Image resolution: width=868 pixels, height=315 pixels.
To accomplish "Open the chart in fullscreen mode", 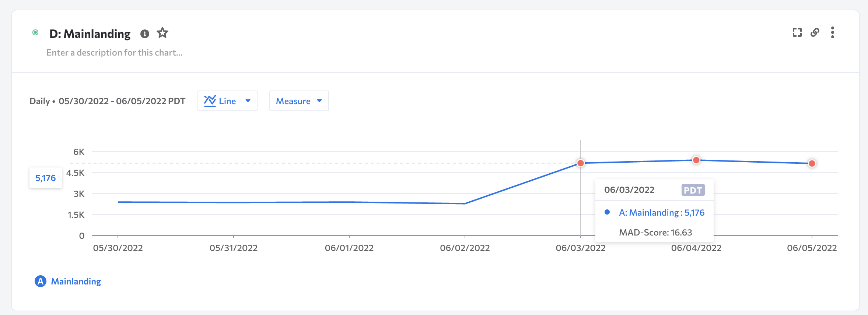I will pos(797,33).
